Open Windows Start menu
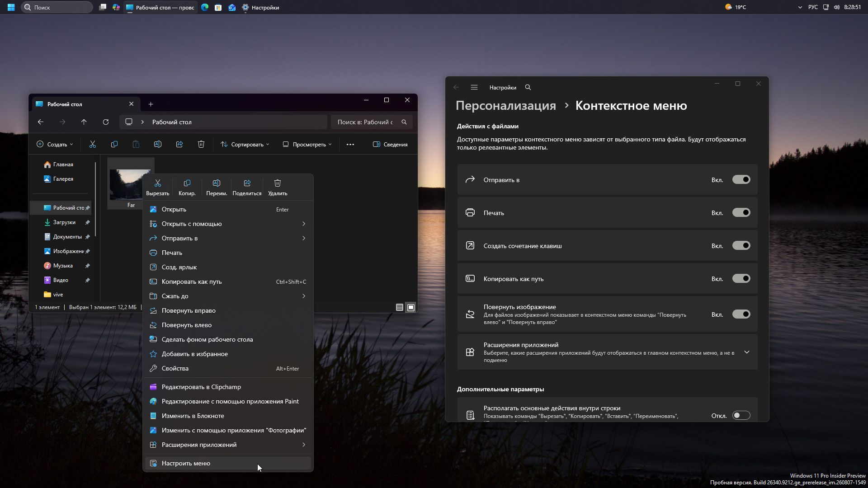Screen dimensions: 868x488 [x=11, y=7]
